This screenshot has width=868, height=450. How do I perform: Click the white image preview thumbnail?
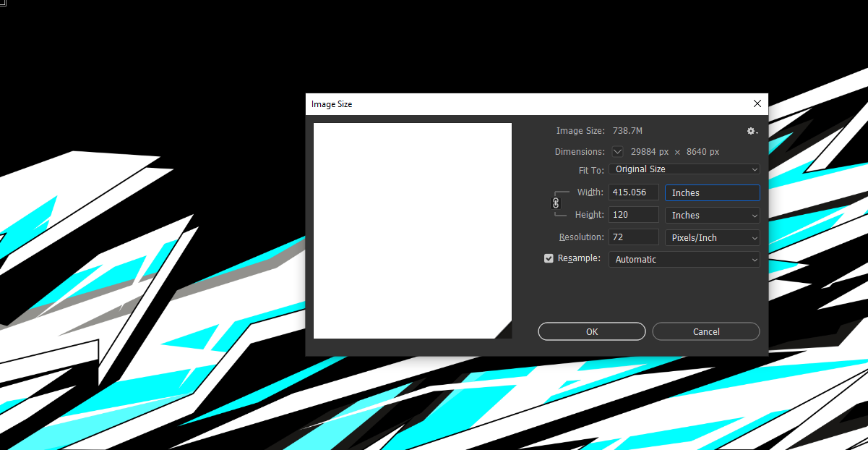[x=412, y=230]
